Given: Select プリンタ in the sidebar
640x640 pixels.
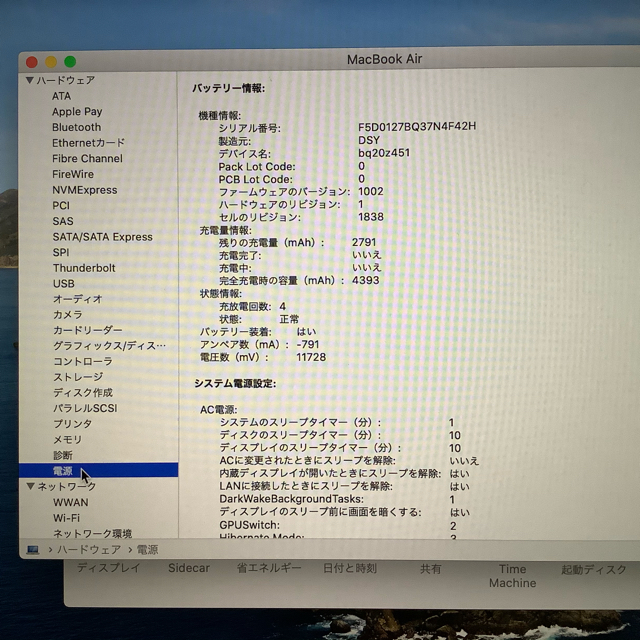Looking at the screenshot, I should click(x=73, y=424).
